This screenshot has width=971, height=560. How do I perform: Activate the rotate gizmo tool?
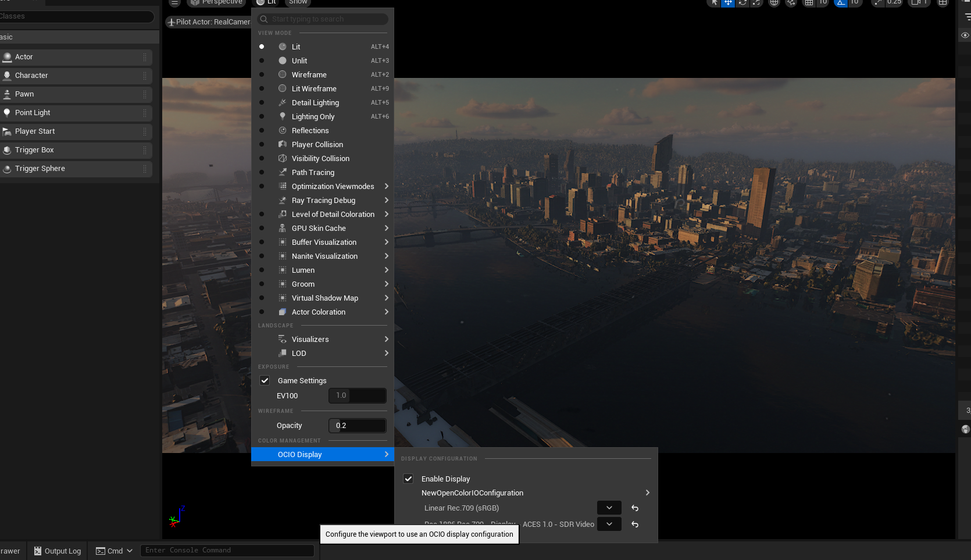(x=742, y=2)
